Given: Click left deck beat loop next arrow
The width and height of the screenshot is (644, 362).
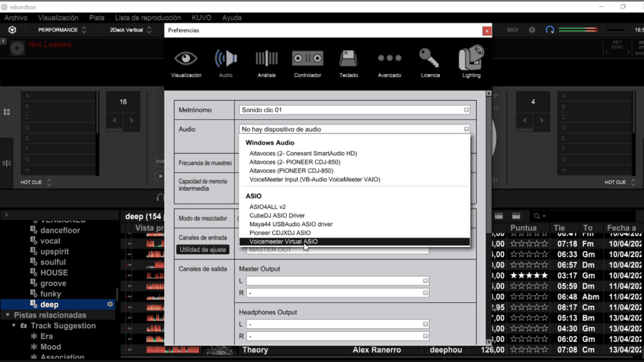Looking at the screenshot, I should coord(131,120).
